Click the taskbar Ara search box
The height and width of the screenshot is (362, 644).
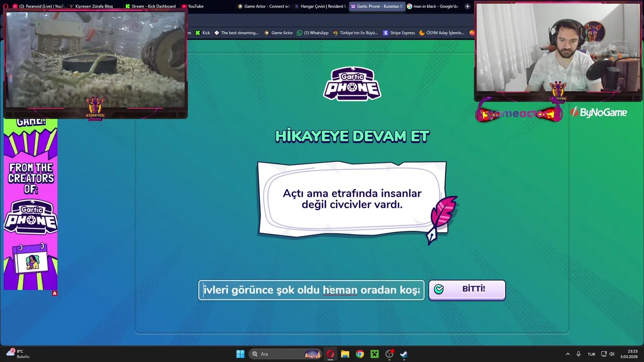(x=286, y=354)
